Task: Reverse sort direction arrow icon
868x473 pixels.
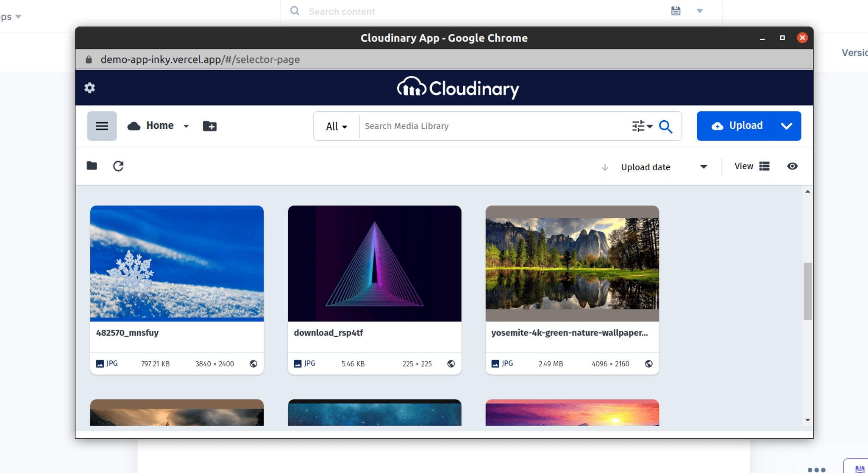Action: pos(605,167)
